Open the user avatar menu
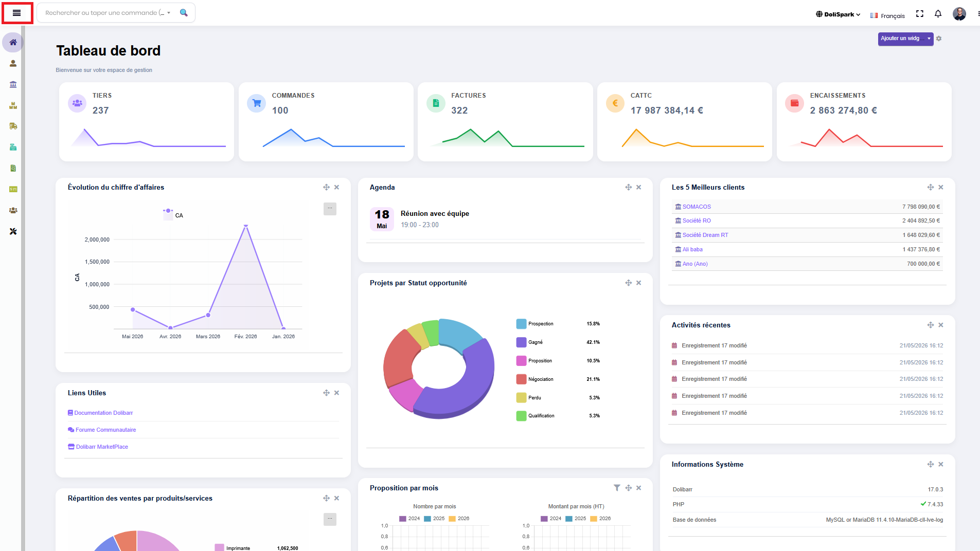 click(959, 14)
